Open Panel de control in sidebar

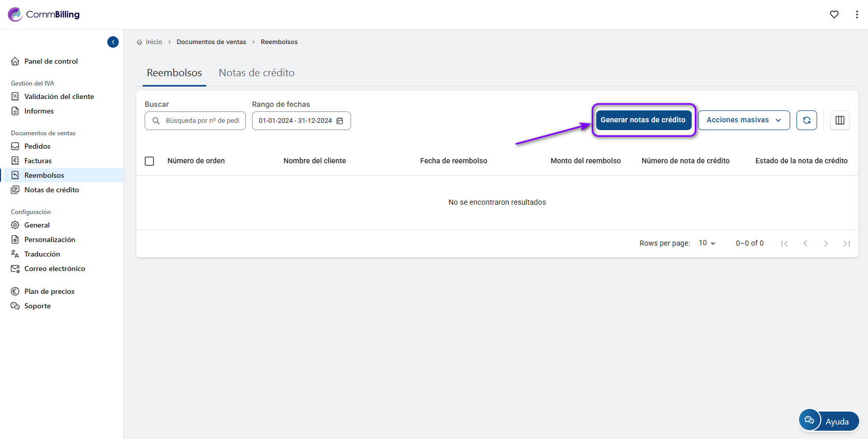pyautogui.click(x=51, y=61)
